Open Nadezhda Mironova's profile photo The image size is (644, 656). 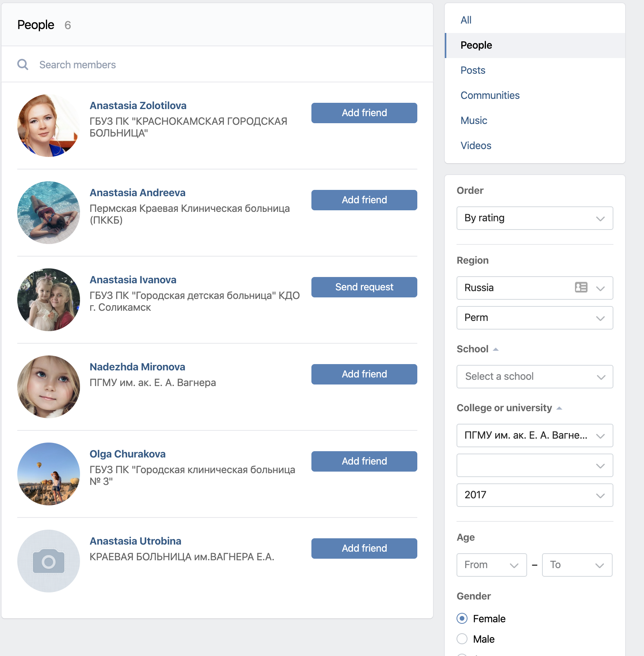point(49,387)
